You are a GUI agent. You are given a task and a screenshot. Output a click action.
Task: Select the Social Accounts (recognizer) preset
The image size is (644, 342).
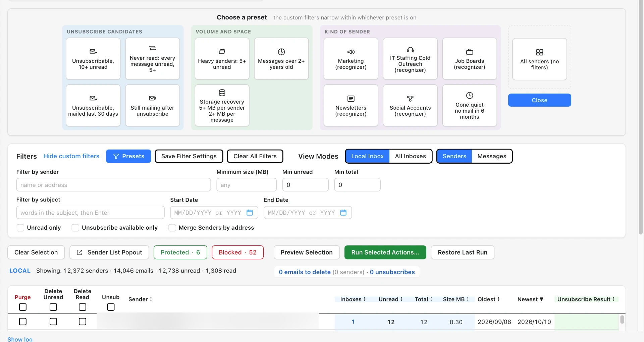(x=410, y=105)
